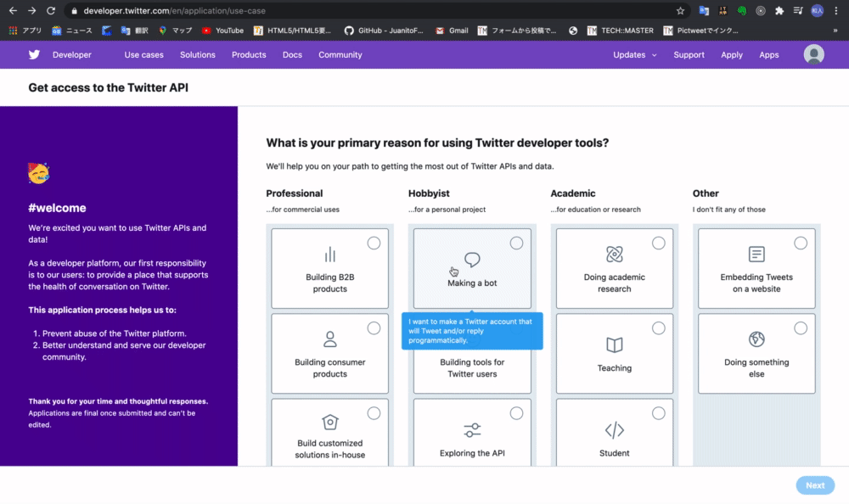Select the Building consumer products radio button
The height and width of the screenshot is (504, 849).
374,328
